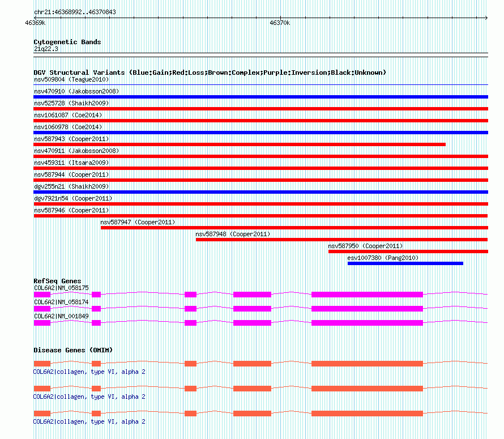Screen dimensions: 504x439
Task: Select the Disease Genes (OMIM) track title
Action: pos(73,350)
